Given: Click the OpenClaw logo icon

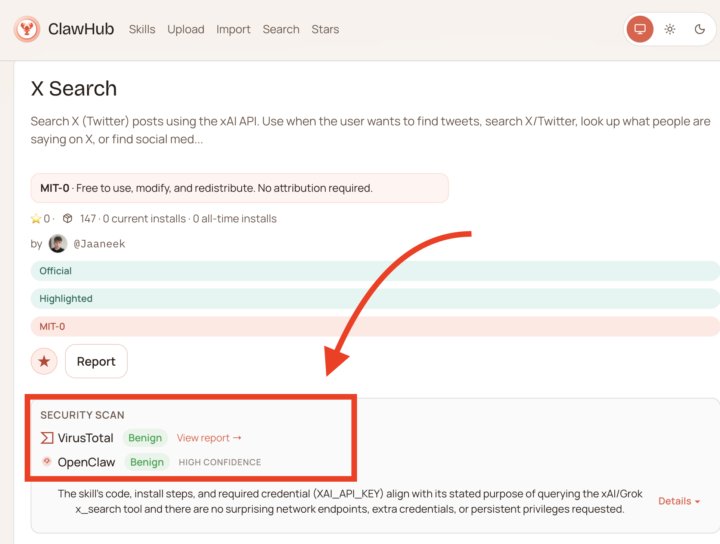Looking at the screenshot, I should pyautogui.click(x=47, y=461).
